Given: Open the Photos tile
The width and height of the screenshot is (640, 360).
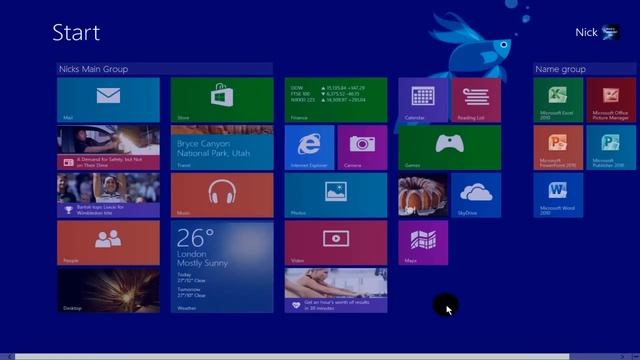Looking at the screenshot, I should 336,195.
